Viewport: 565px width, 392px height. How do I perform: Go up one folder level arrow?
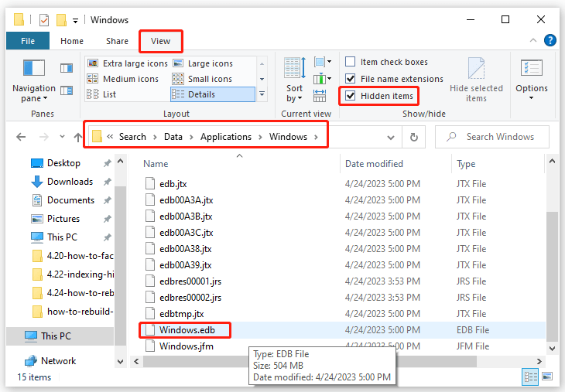click(78, 137)
